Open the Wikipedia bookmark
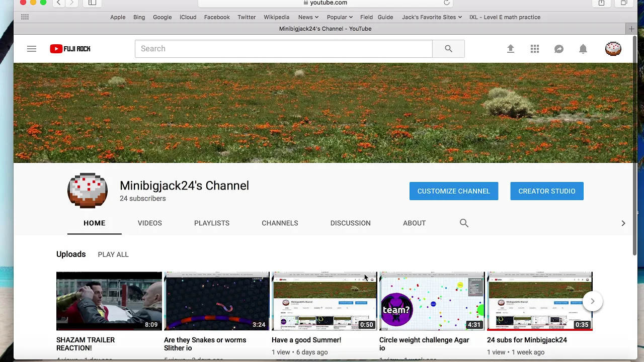This screenshot has width=644, height=362. click(277, 17)
